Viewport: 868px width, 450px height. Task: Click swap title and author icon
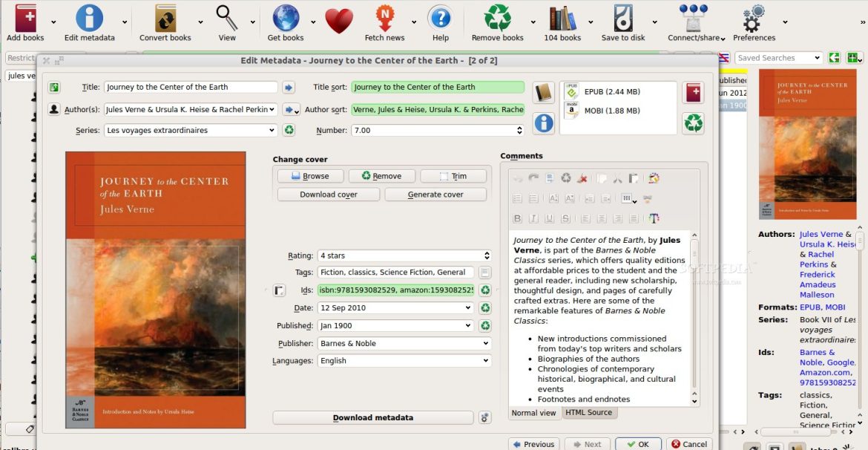[53, 87]
